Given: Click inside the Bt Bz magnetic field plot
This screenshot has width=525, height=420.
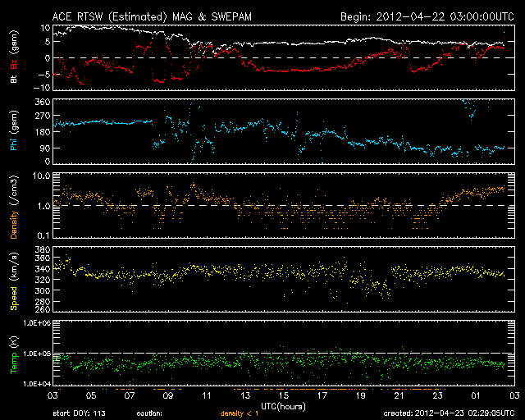Looking at the screenshot, I should pyautogui.click(x=284, y=57).
